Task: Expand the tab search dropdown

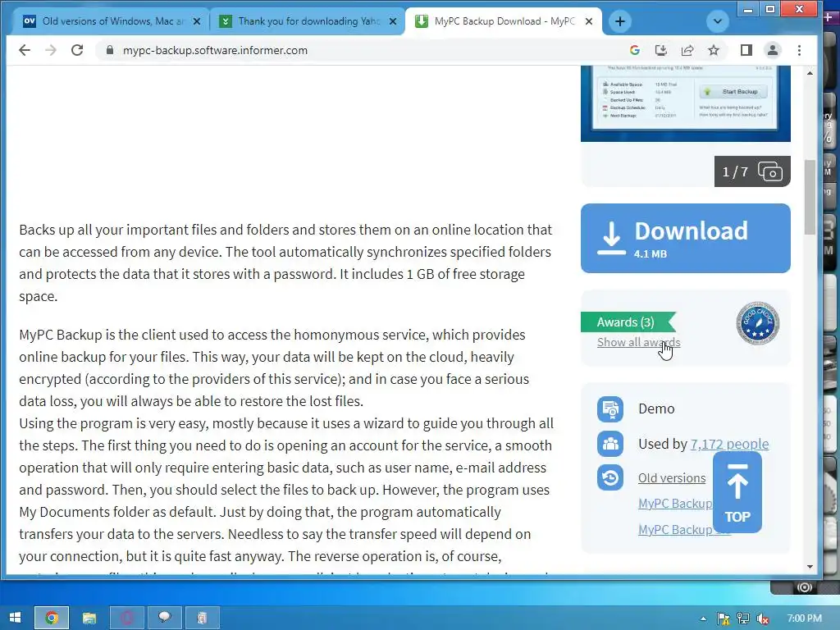Action: tap(717, 21)
